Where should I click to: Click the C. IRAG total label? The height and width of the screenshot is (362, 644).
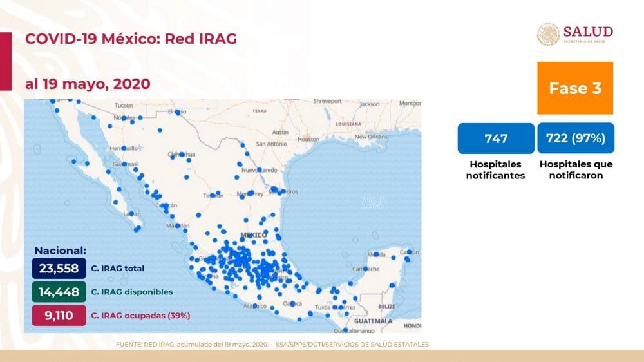(x=118, y=268)
